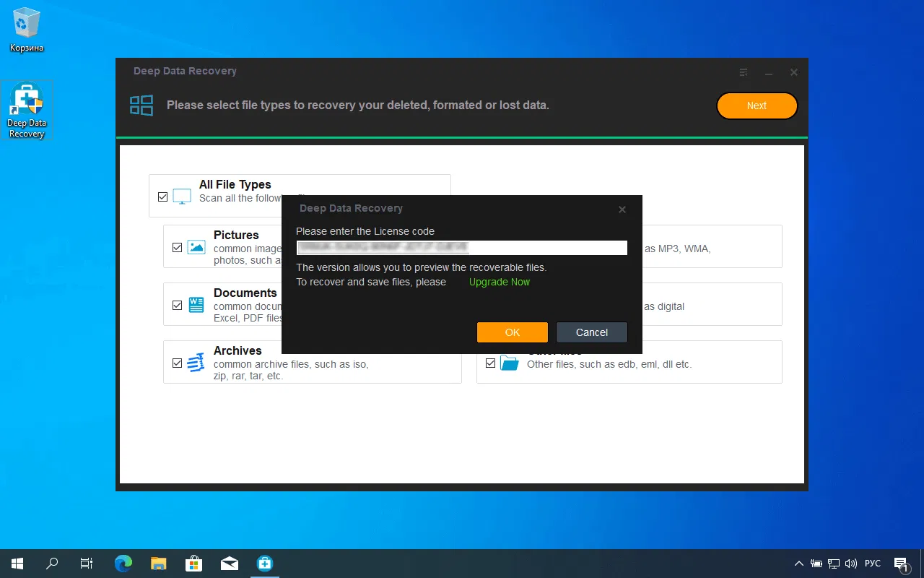The image size is (924, 578).
Task: Open the Mail app from the taskbar
Action: tap(230, 564)
